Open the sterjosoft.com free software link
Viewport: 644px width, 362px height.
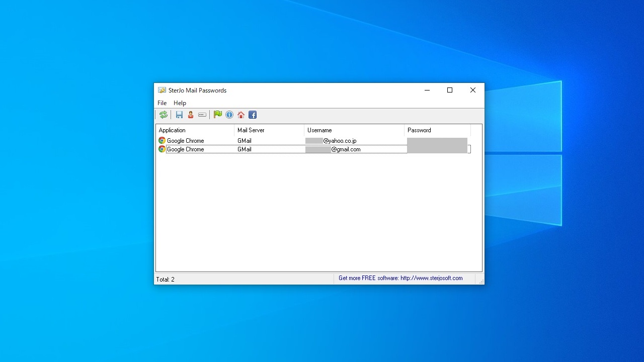pos(400,278)
